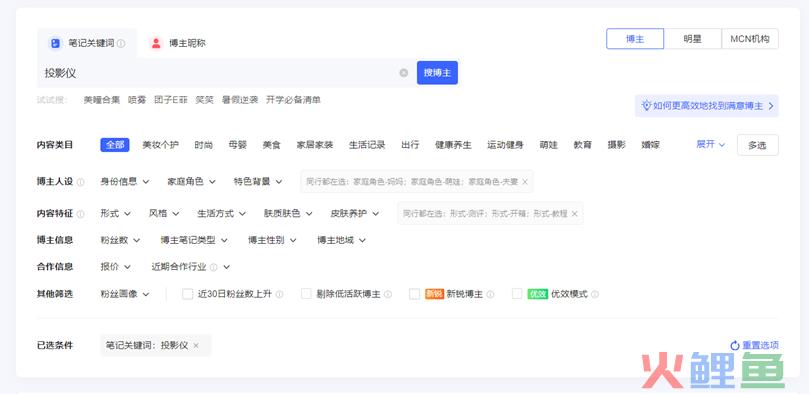
Task: Click info icon after 剔除低活跃博主
Action: click(x=388, y=294)
